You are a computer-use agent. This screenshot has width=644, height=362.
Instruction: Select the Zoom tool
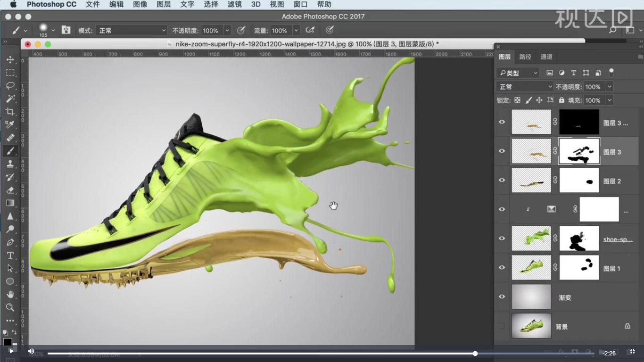(10, 307)
